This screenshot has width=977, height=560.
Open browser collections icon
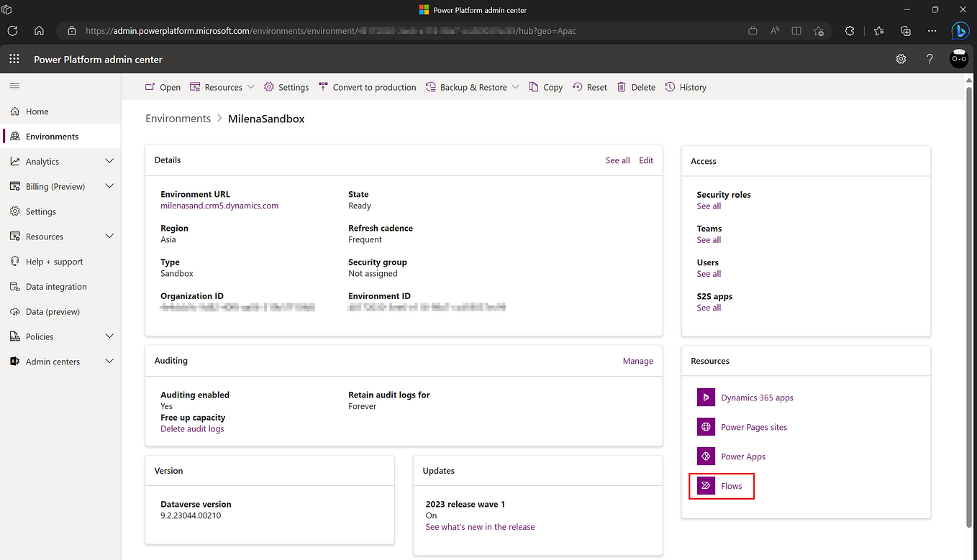coord(906,31)
